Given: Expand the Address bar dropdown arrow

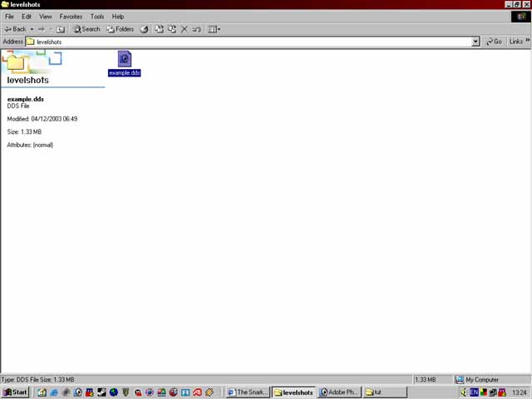Looking at the screenshot, I should coord(475,42).
